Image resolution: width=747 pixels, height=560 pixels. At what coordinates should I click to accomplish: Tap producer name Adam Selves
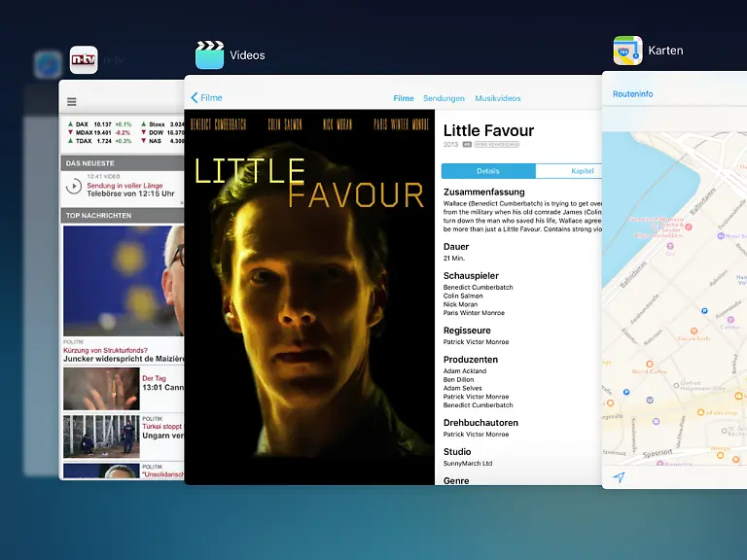pyautogui.click(x=462, y=388)
